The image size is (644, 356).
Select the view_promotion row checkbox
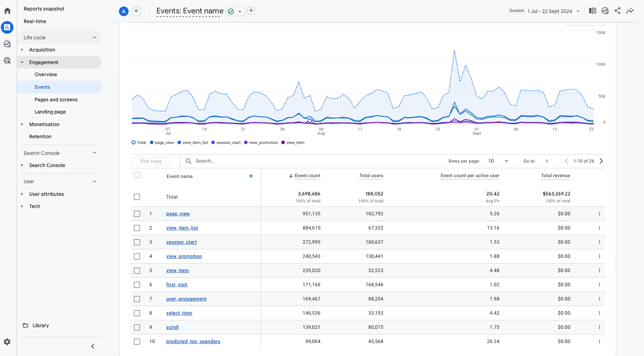137,256
